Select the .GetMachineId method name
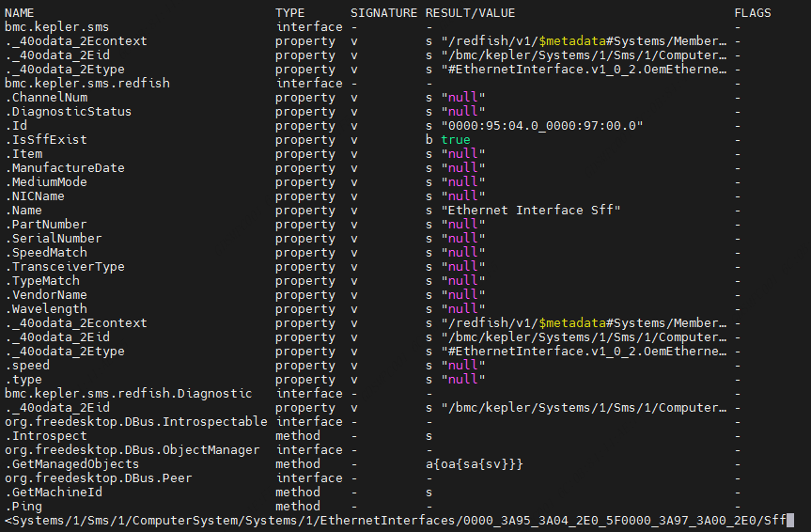Viewport: 811px width, 532px height. pos(54,493)
